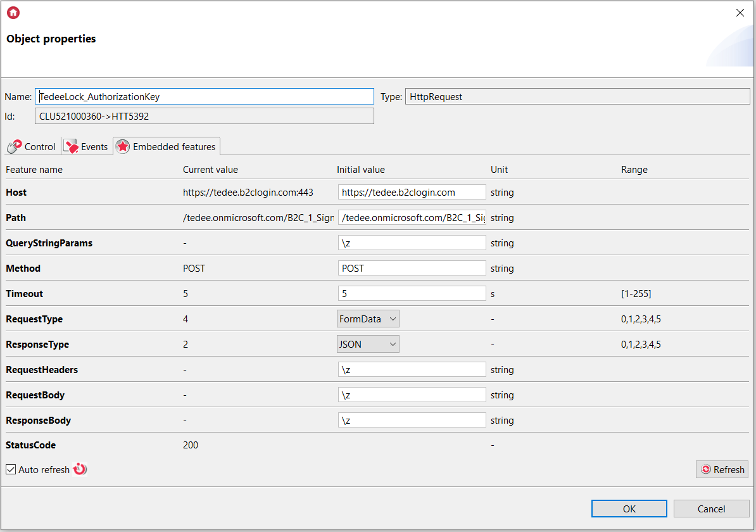Click the Refresh button
The width and height of the screenshot is (756, 532).
(x=722, y=469)
